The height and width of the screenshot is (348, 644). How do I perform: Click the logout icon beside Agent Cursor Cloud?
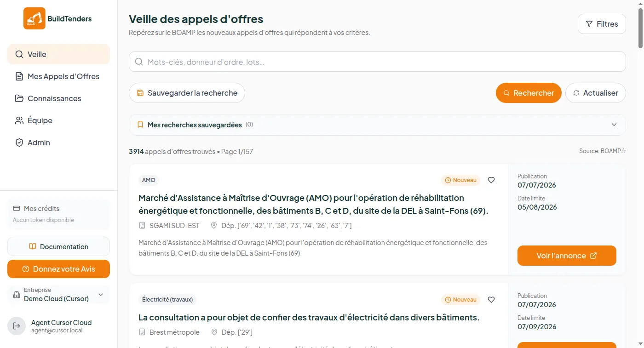(17, 326)
